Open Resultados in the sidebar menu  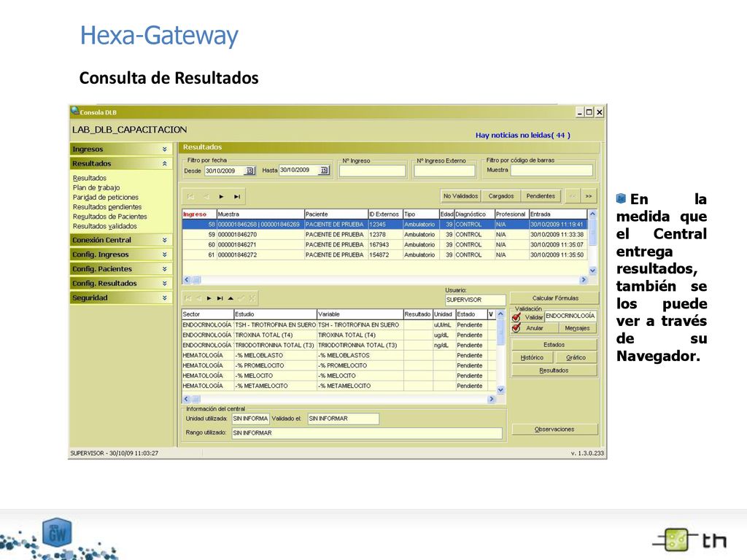pos(90,178)
